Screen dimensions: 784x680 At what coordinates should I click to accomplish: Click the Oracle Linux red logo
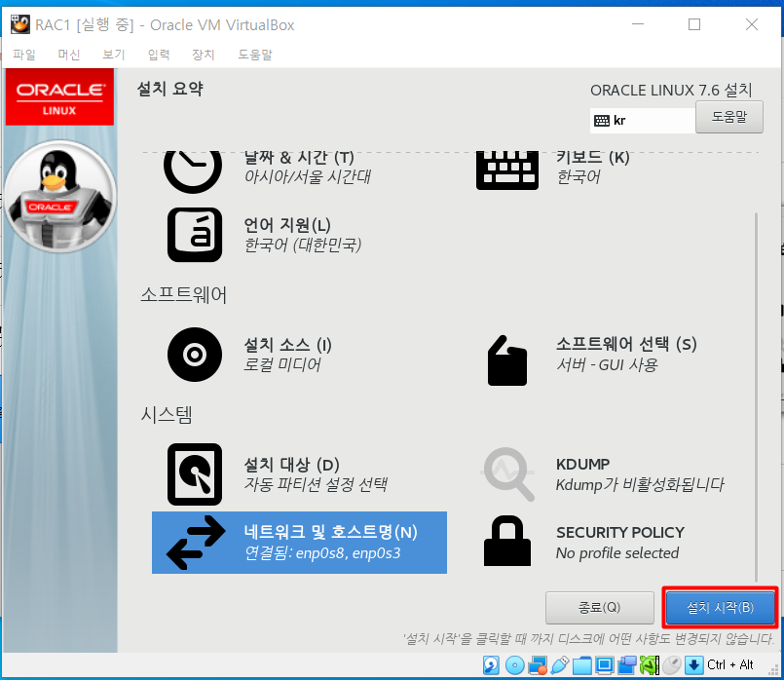click(59, 97)
